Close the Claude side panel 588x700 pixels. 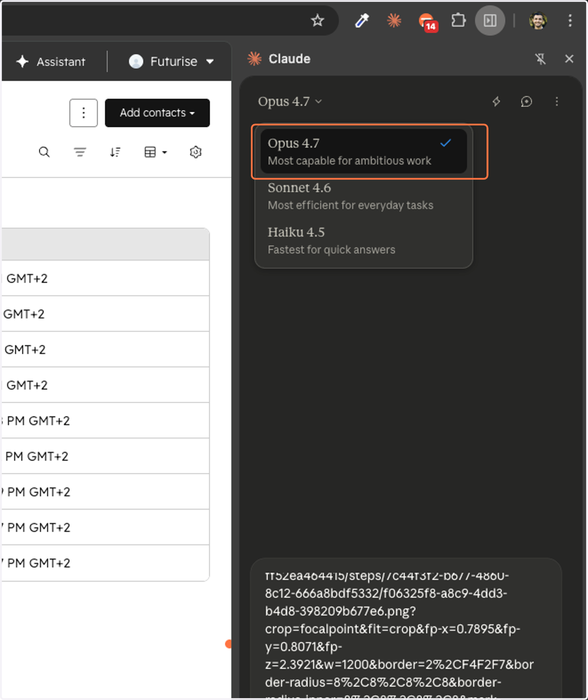tap(569, 59)
